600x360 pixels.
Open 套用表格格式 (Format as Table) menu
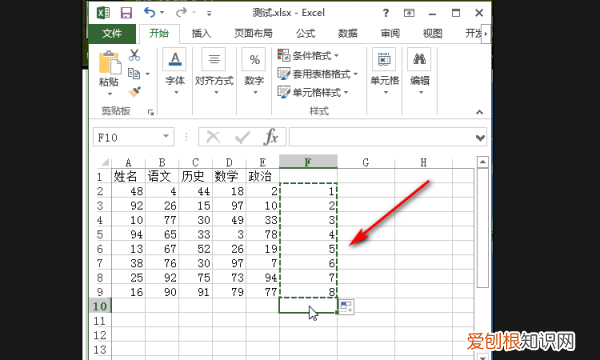coord(317,74)
